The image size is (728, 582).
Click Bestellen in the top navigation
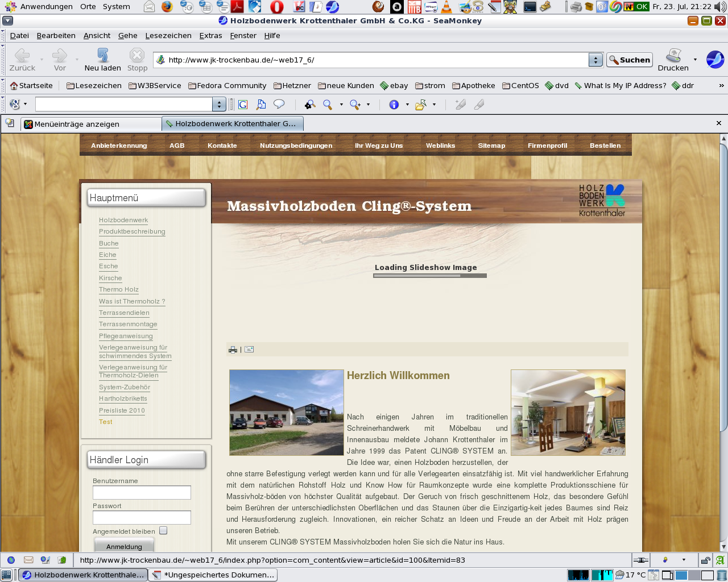(x=605, y=145)
